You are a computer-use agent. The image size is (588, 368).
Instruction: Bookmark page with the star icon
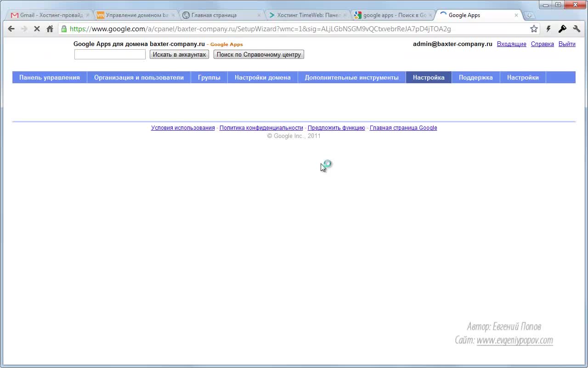tap(534, 29)
